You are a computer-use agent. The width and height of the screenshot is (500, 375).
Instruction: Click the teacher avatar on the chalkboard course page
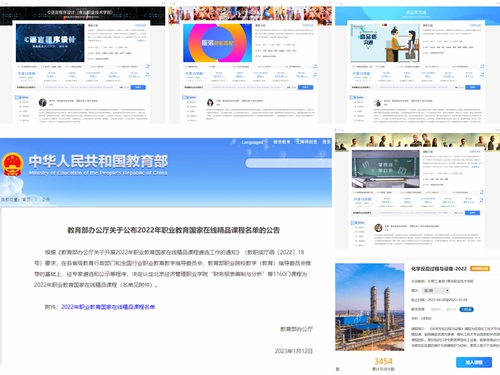pyautogui.click(x=378, y=228)
